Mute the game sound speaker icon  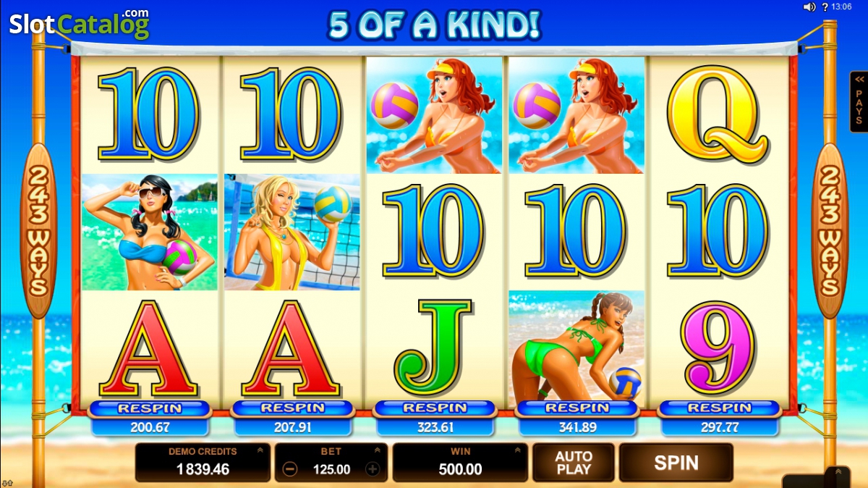pyautogui.click(x=809, y=7)
